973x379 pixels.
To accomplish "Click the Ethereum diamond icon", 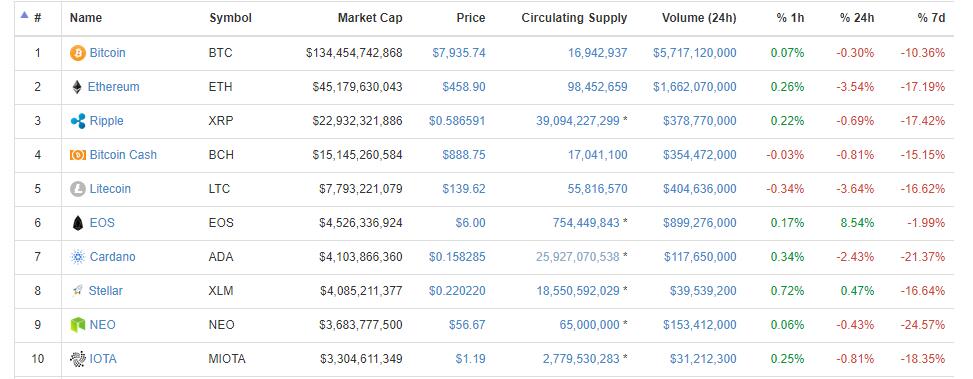I will [77, 87].
